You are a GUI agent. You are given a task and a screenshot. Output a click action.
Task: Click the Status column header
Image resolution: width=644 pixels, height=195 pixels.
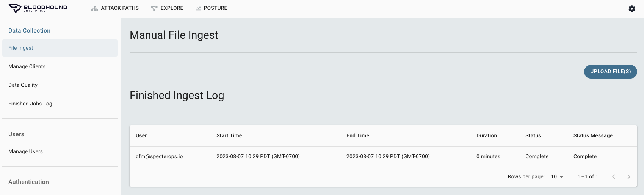point(533,136)
